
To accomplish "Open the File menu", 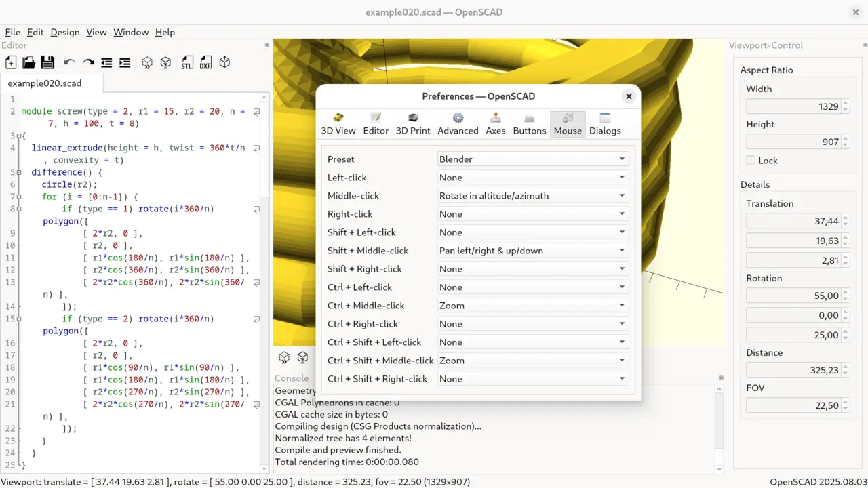I will click(x=13, y=32).
